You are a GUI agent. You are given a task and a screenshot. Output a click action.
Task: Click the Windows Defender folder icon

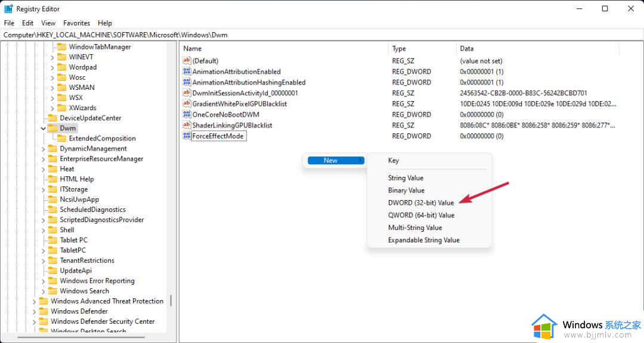(x=44, y=311)
